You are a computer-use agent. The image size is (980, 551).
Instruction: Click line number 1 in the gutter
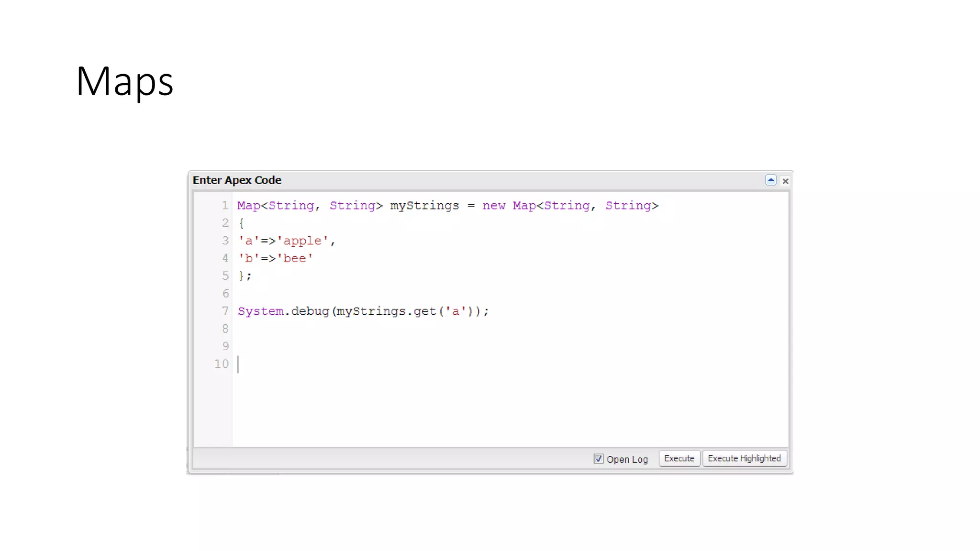click(225, 206)
